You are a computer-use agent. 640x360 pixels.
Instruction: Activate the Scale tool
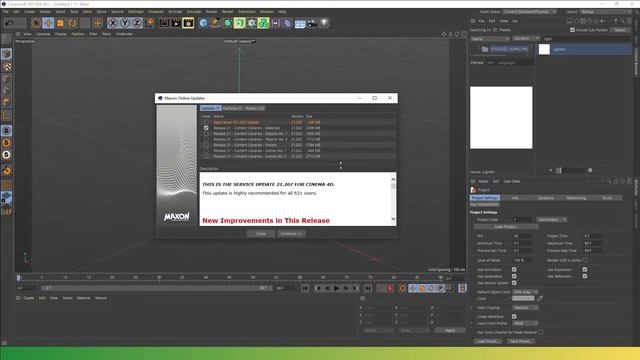tap(60, 23)
